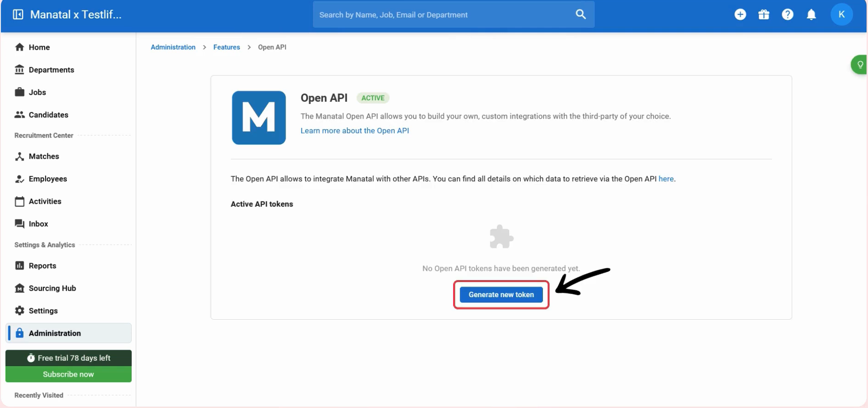Open notifications bell icon

811,15
